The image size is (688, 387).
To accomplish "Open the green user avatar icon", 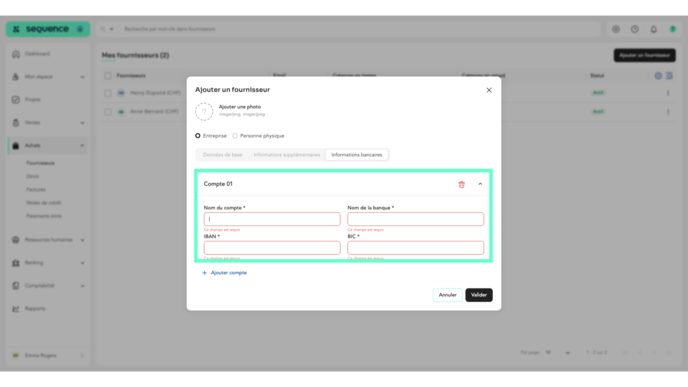I will click(x=673, y=29).
